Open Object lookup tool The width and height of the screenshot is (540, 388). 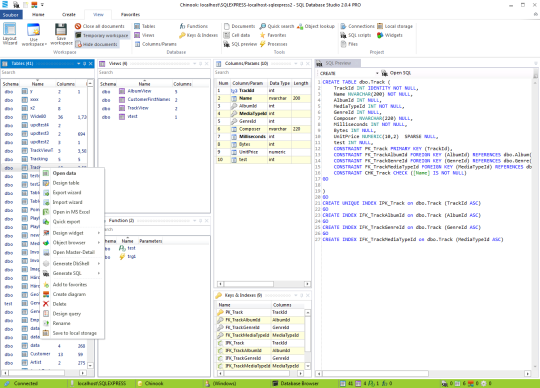click(x=316, y=26)
